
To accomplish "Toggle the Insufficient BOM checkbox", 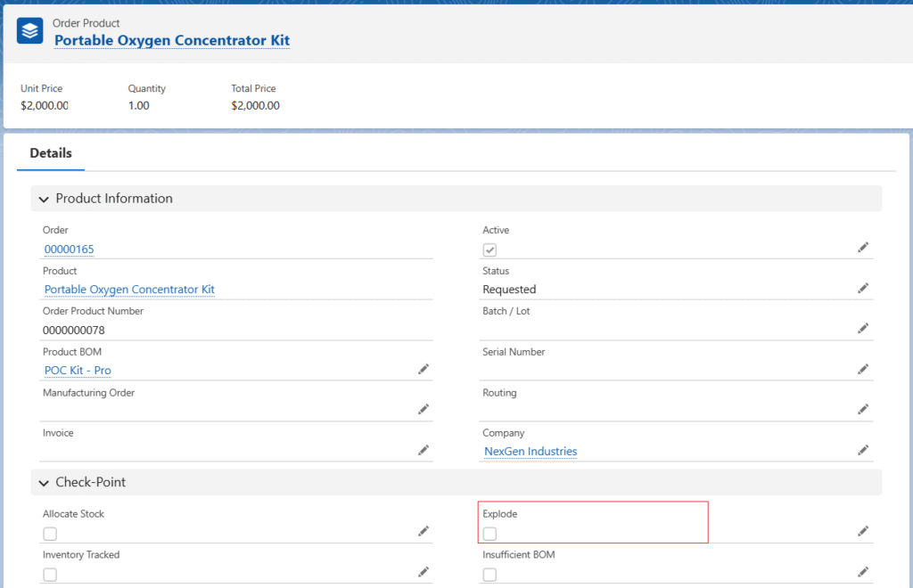I will click(x=489, y=575).
